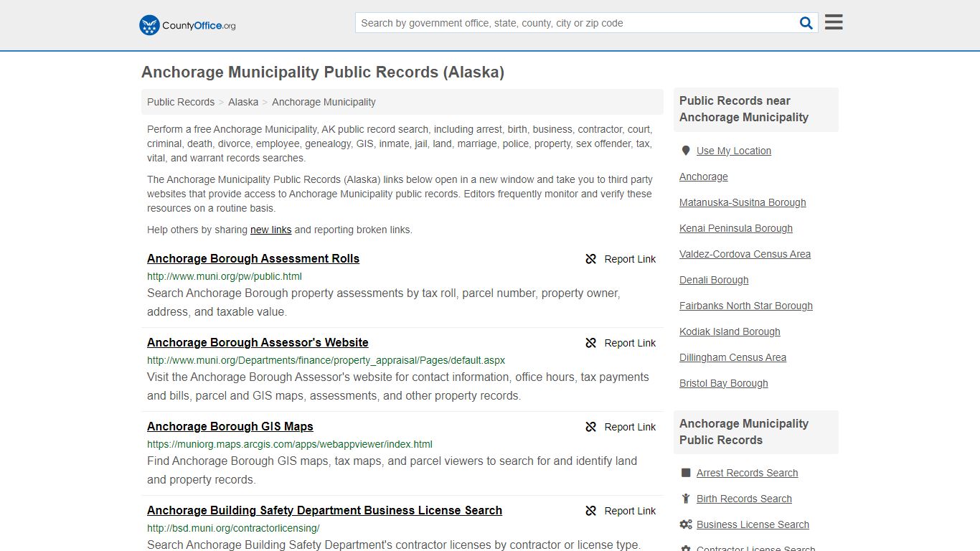Open Birth Records Search link
Viewport: 980px width, 551px height.
(744, 499)
